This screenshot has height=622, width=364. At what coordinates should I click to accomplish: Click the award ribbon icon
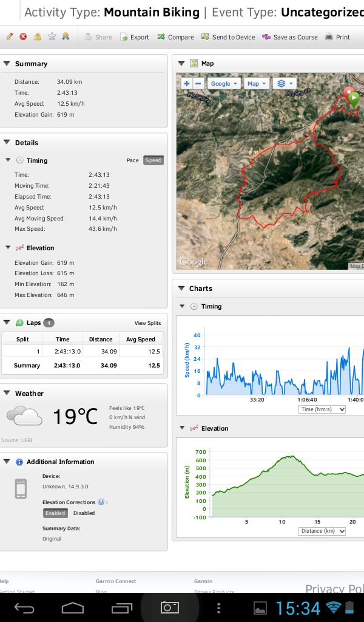(66, 36)
